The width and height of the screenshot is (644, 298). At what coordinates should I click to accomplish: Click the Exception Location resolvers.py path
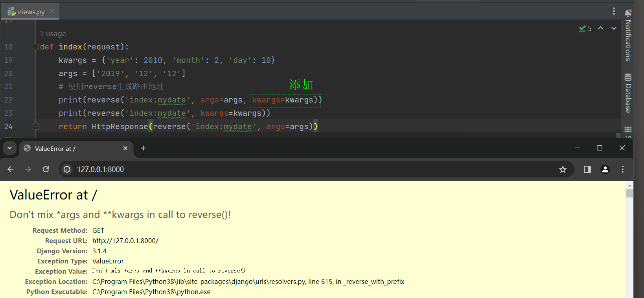(x=248, y=282)
